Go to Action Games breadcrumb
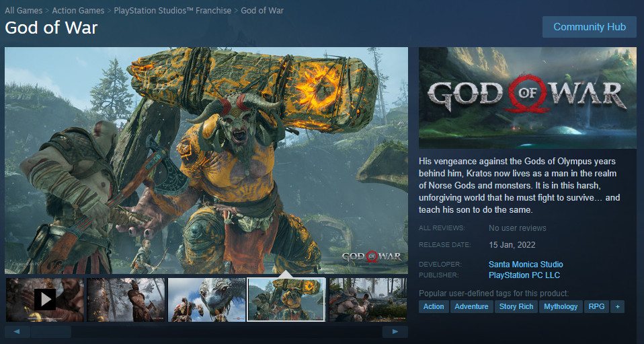The width and height of the screenshot is (644, 344). pyautogui.click(x=78, y=11)
